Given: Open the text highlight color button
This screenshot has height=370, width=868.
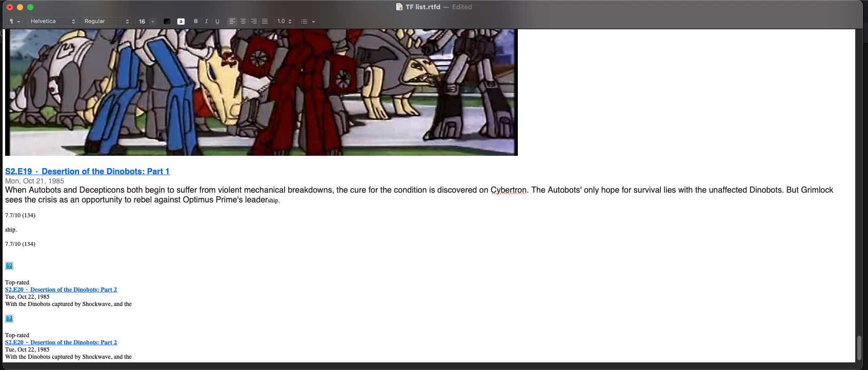Looking at the screenshot, I should (x=181, y=22).
